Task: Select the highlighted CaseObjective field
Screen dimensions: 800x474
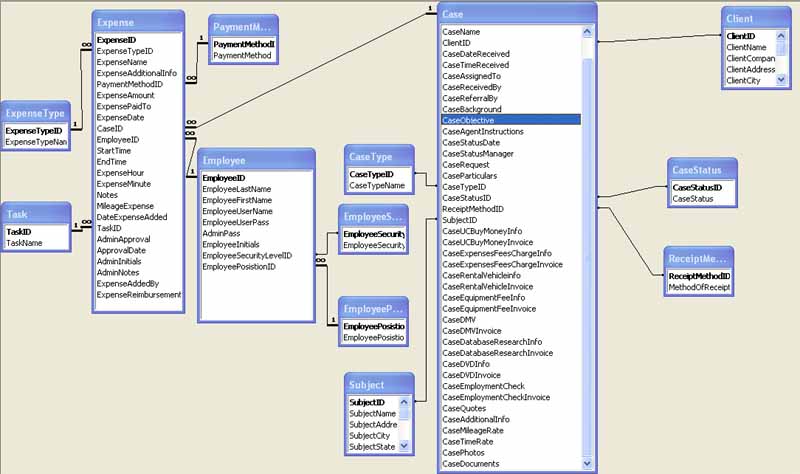Action: [511, 120]
